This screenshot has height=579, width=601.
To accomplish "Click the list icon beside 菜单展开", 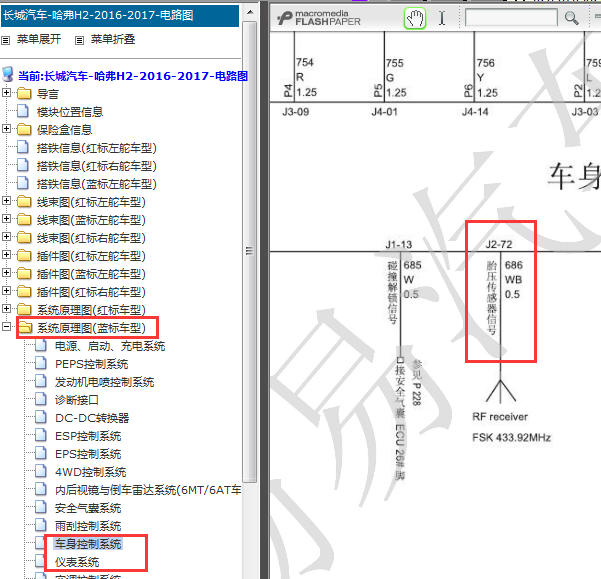I will 5,40.
